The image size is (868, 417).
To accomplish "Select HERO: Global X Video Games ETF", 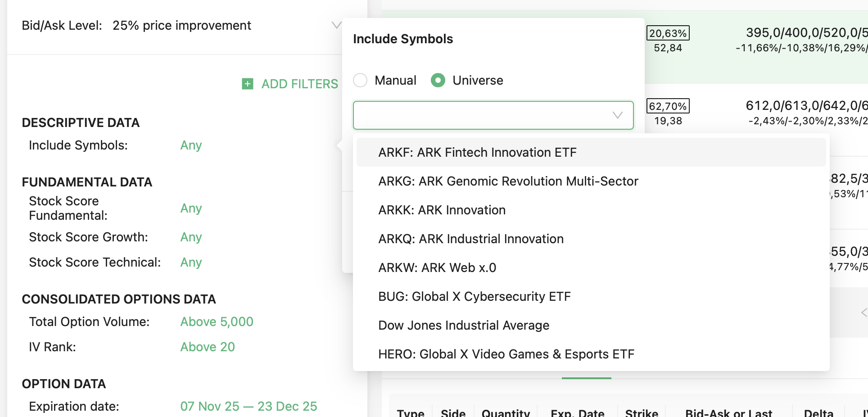I will click(x=506, y=354).
